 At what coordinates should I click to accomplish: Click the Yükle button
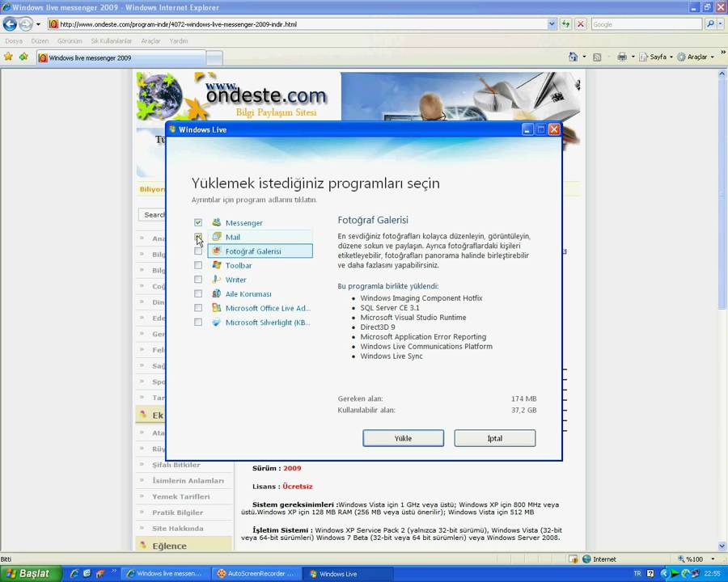pos(403,438)
